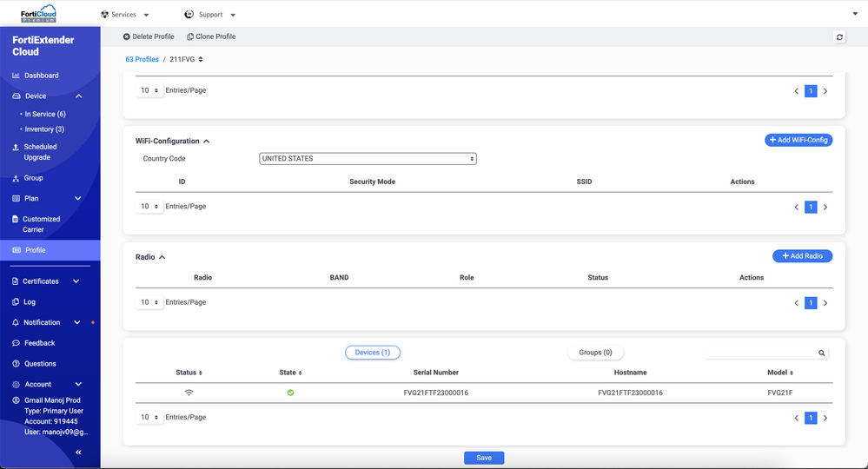The image size is (868, 469).
Task: Click the Add WiFi-Config button
Action: coord(798,140)
